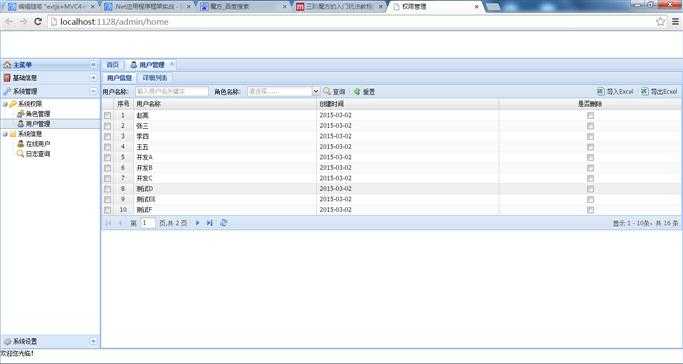
Task: Click the green reset icon
Action: (357, 91)
